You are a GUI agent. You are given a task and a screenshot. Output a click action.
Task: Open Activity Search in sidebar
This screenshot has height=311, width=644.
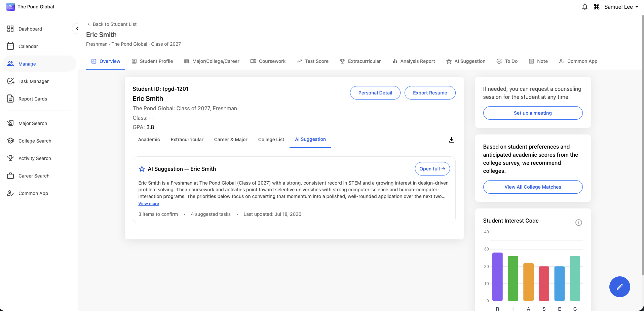(39, 158)
